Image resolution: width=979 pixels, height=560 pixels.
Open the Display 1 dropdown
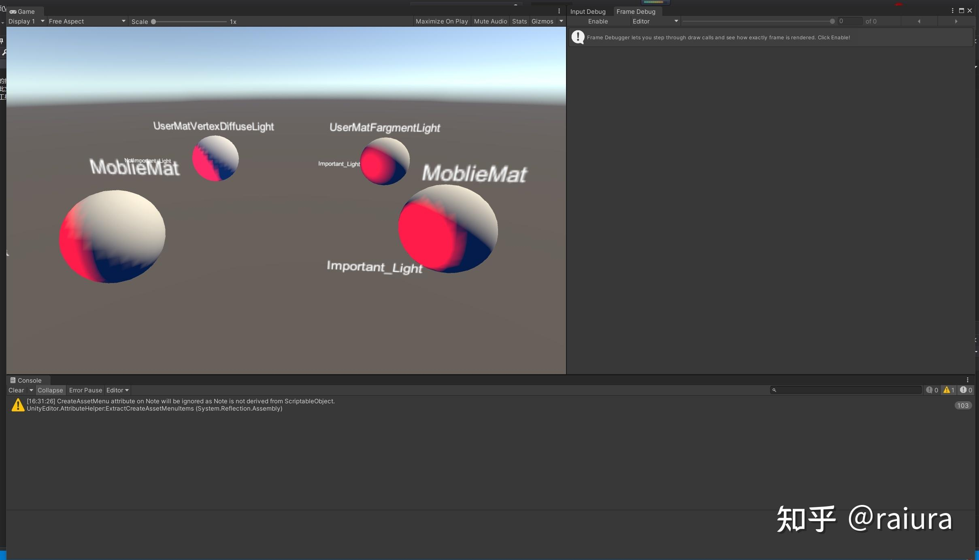26,21
